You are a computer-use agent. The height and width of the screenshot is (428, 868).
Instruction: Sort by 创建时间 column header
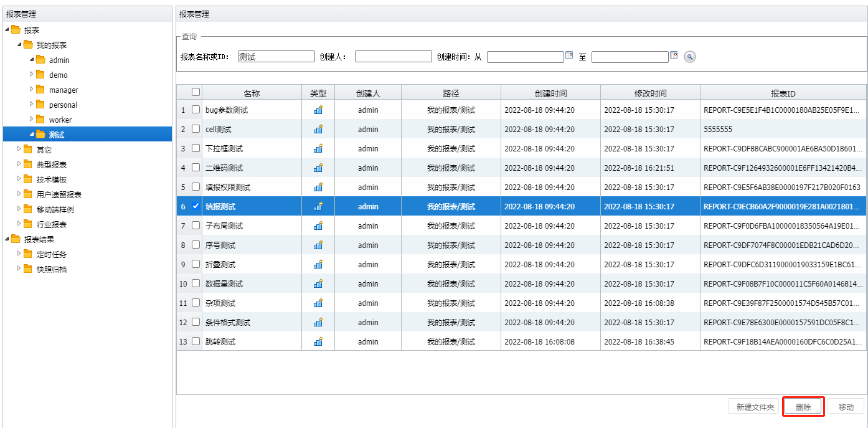click(x=551, y=93)
